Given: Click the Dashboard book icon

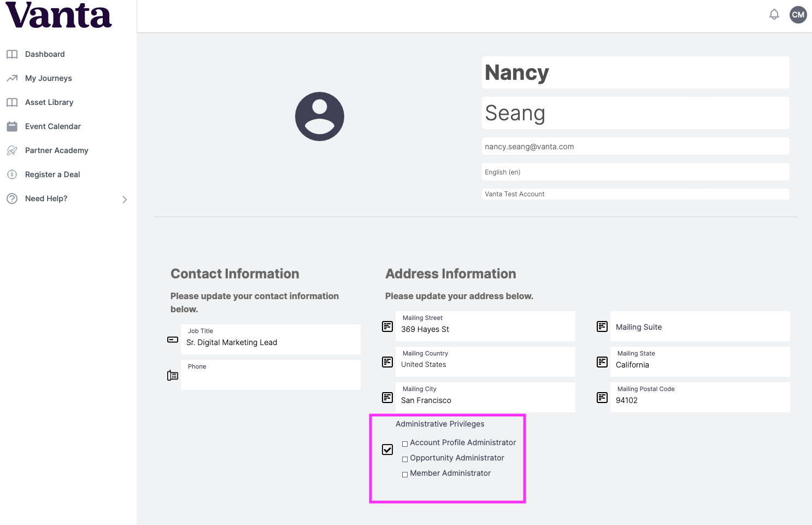Looking at the screenshot, I should coord(12,54).
